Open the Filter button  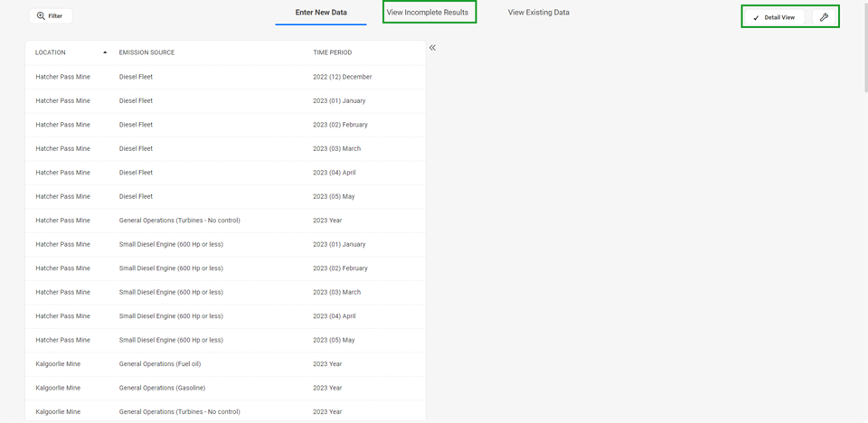click(x=51, y=16)
